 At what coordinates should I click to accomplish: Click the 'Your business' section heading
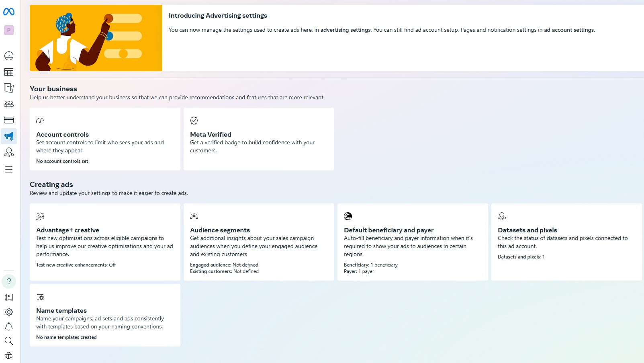53,89
